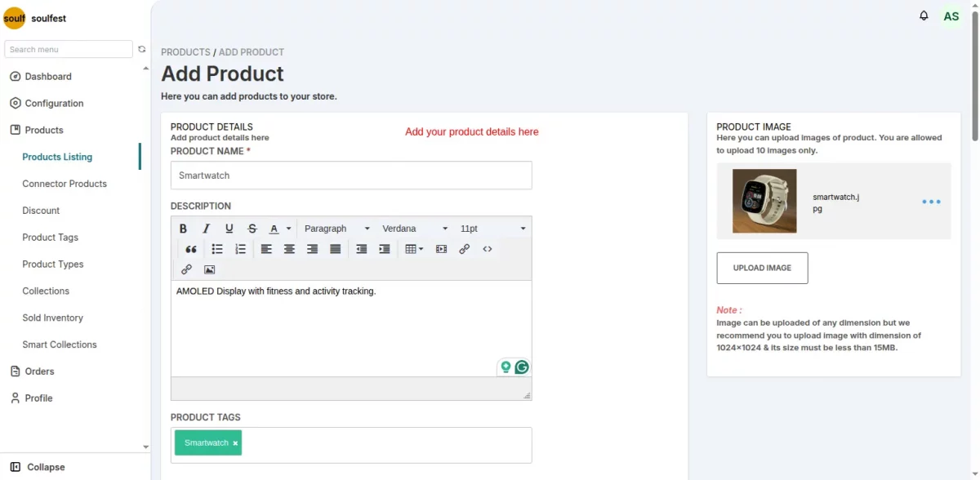
Task: Click the sidebar scroll-up arrow
Action: (x=146, y=69)
